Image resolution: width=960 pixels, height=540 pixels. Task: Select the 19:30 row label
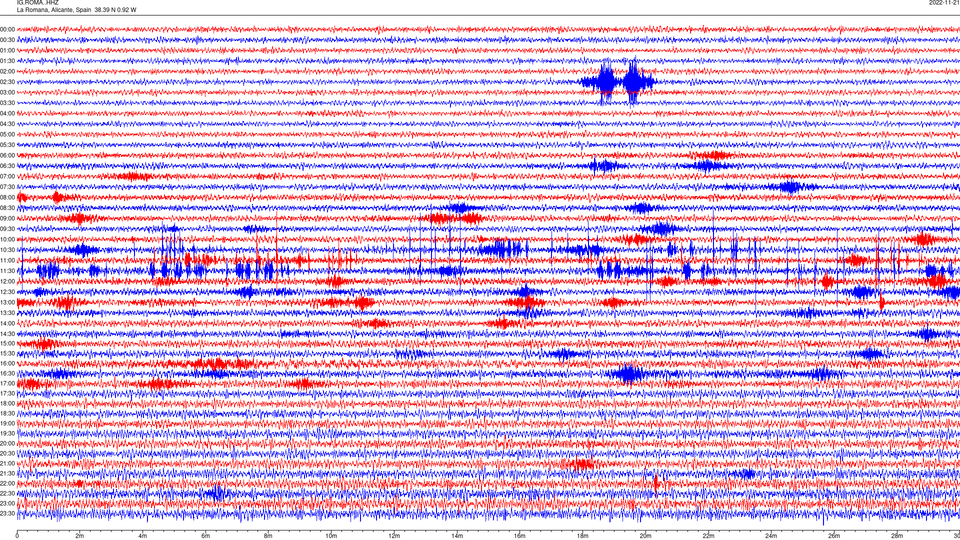(x=7, y=433)
